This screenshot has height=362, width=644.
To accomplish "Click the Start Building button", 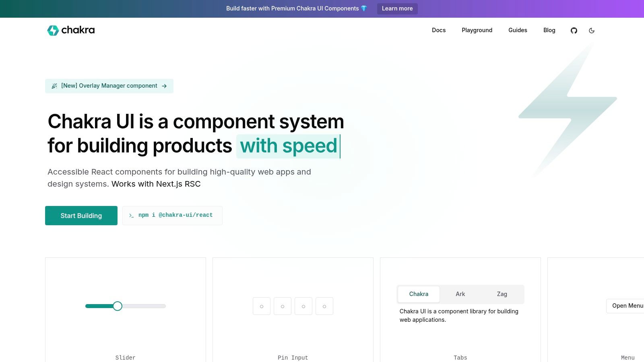I will click(x=81, y=216).
